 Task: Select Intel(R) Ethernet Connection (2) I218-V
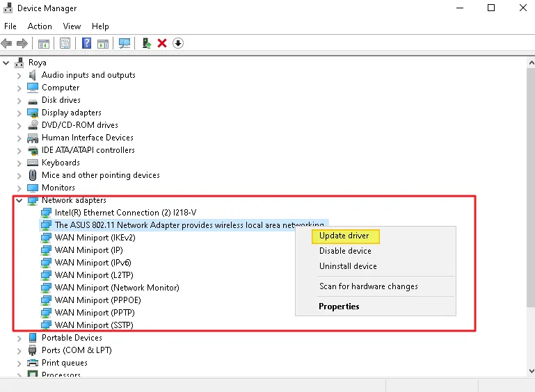(125, 213)
